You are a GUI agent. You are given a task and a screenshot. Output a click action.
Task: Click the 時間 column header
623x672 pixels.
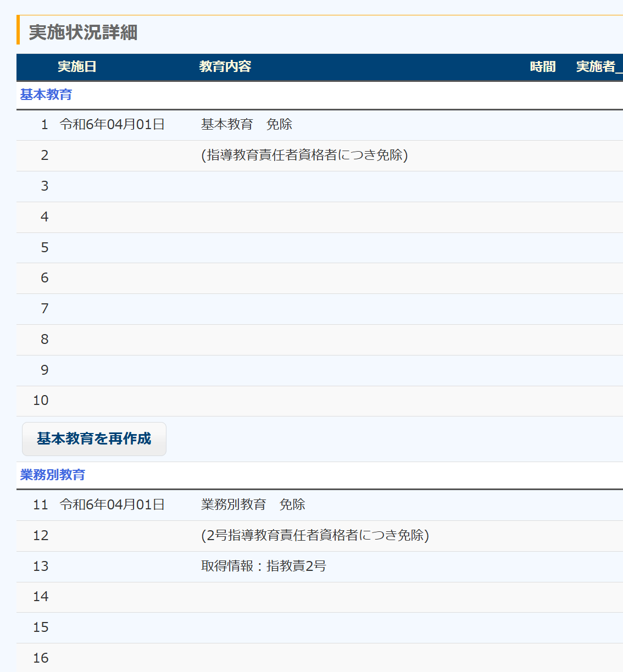click(x=542, y=67)
